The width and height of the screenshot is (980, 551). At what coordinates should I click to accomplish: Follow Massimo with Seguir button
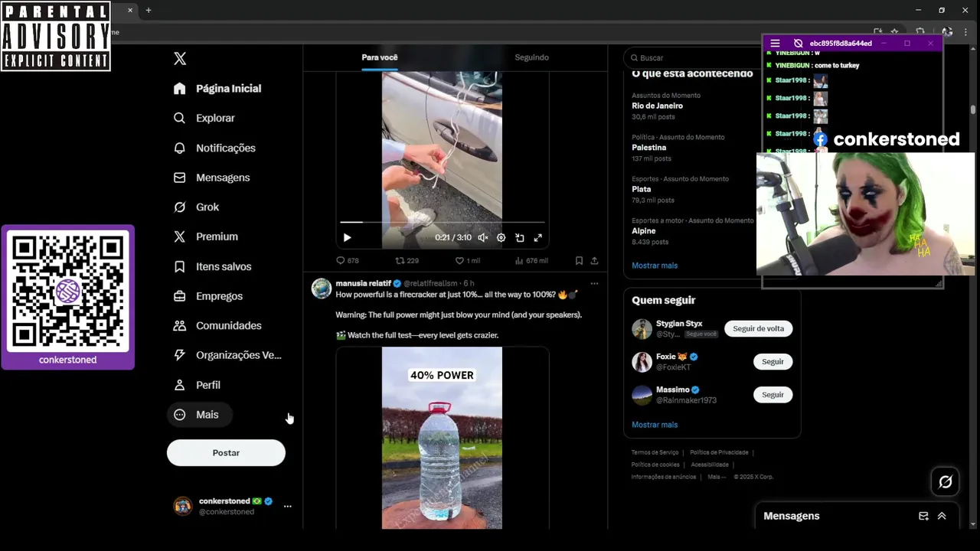pyautogui.click(x=773, y=395)
